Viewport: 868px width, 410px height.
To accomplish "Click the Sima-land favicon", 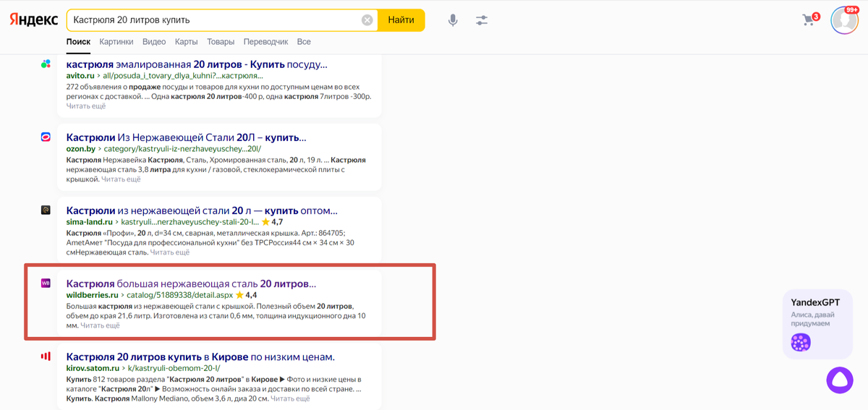I will pyautogui.click(x=46, y=210).
